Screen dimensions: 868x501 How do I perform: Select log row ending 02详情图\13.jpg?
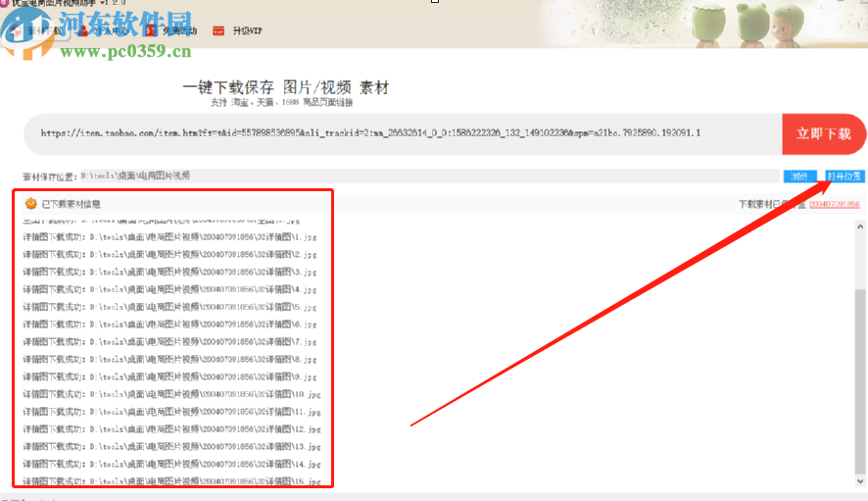coord(171,447)
